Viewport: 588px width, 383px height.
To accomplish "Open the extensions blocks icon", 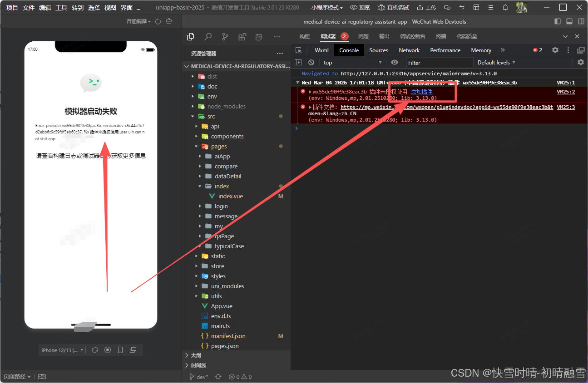I will (242, 37).
